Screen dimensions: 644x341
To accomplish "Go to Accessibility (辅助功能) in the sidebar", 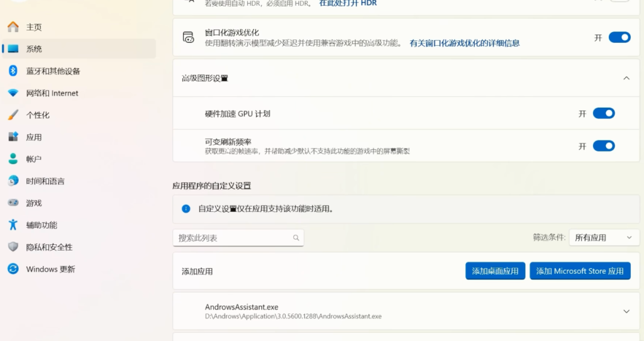I will [x=42, y=225].
